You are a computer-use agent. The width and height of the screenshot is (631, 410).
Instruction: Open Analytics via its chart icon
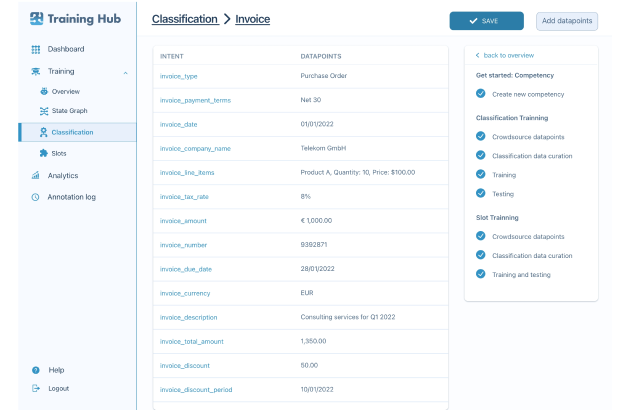36,175
